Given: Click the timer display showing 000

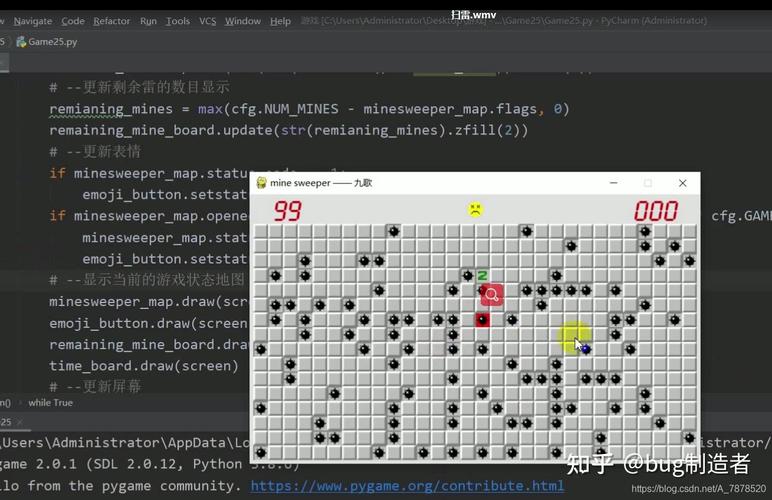Looking at the screenshot, I should (656, 211).
